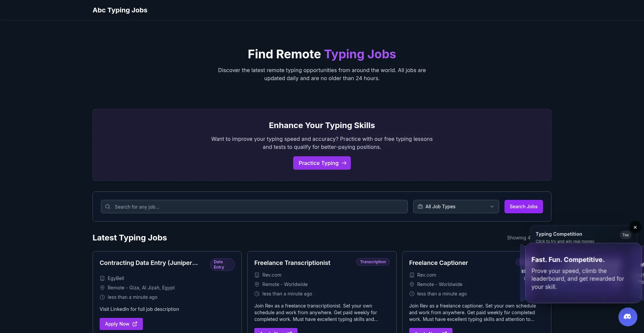
Task: Select Remote - Giza, Al Jizah, Egypt text
Action: (141, 288)
